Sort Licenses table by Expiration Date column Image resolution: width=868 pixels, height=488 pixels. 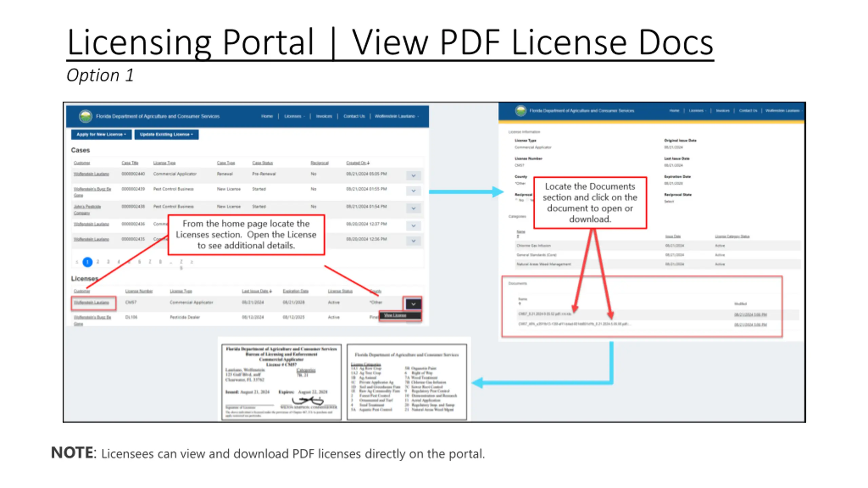click(296, 291)
